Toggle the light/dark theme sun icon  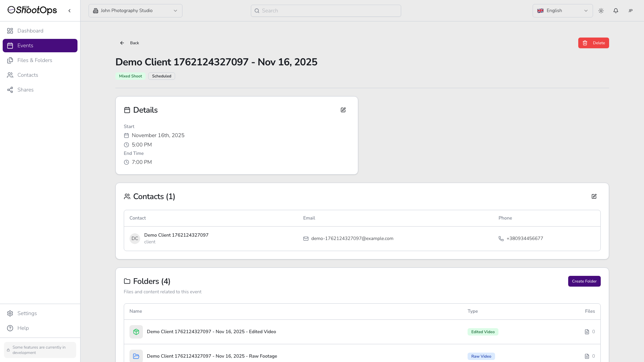601,11
